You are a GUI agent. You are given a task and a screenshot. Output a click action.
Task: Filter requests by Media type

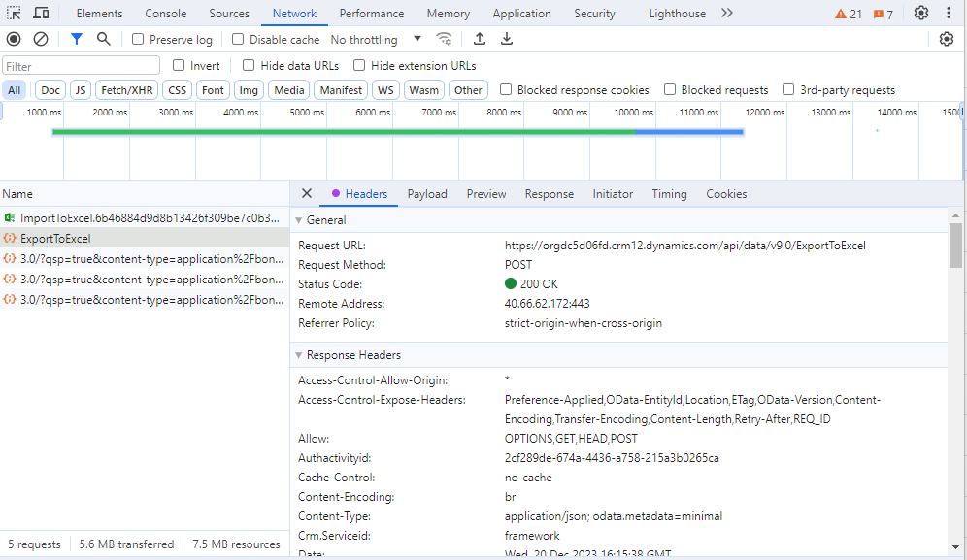(x=288, y=90)
